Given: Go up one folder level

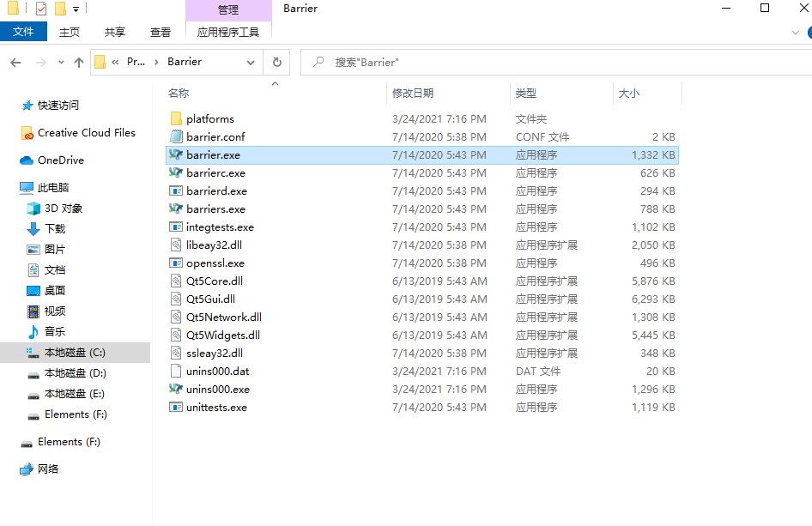Looking at the screenshot, I should click(79, 63).
